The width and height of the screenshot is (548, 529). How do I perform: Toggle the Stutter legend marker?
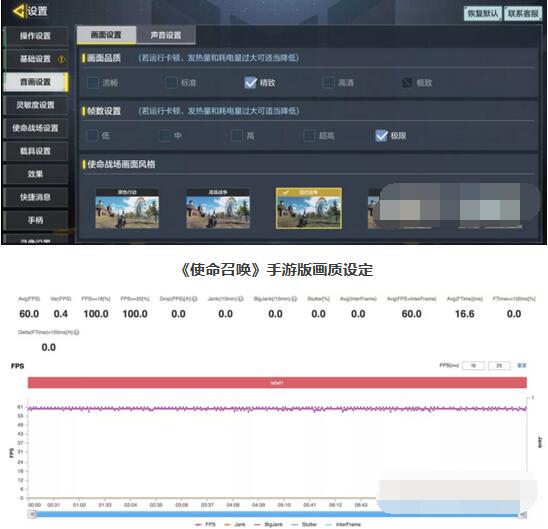pos(295,524)
